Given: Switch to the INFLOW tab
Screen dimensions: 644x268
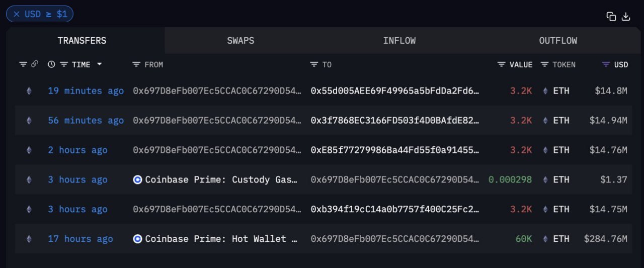Looking at the screenshot, I should coord(399,41).
